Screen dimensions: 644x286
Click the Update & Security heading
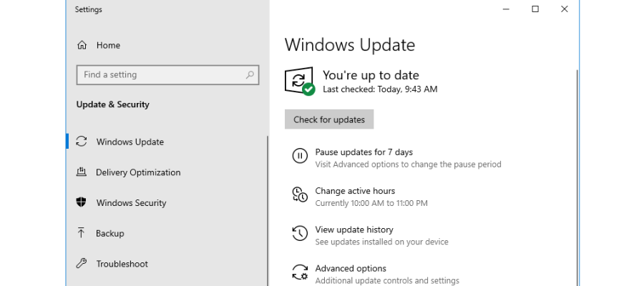tap(112, 104)
